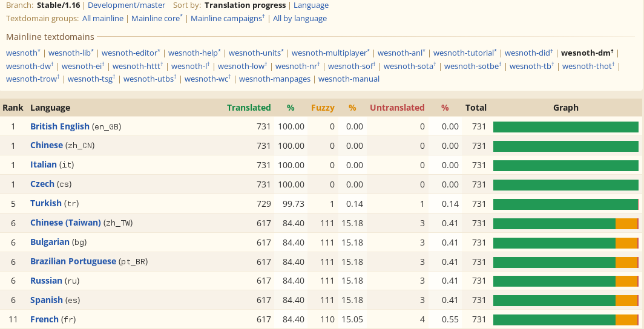
Task: Open the wesnoth-manpages textdomain
Action: coord(275,79)
